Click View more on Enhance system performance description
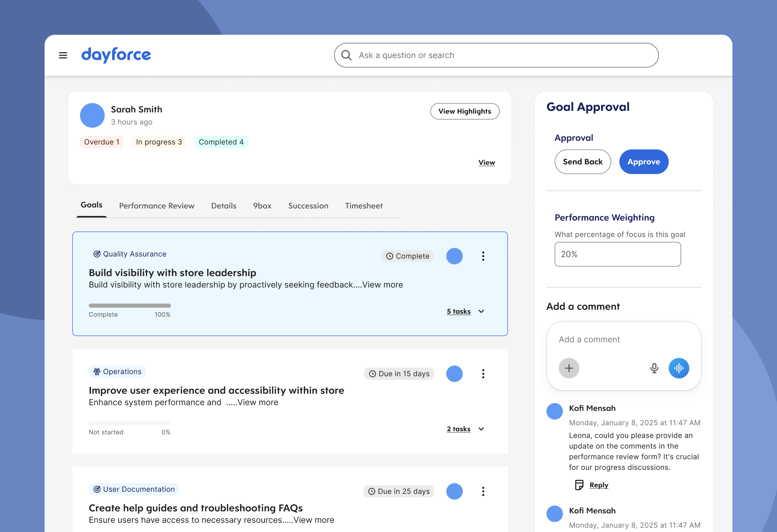This screenshot has height=532, width=777. [x=258, y=402]
